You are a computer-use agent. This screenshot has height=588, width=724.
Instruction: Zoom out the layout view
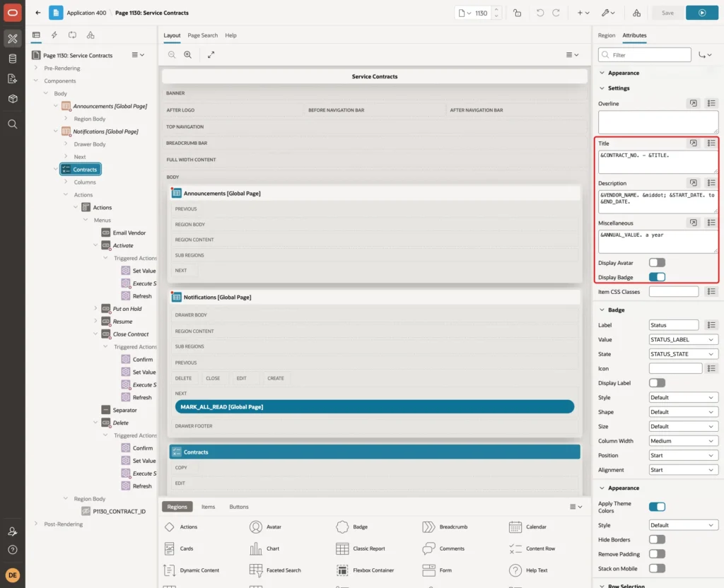pos(172,54)
